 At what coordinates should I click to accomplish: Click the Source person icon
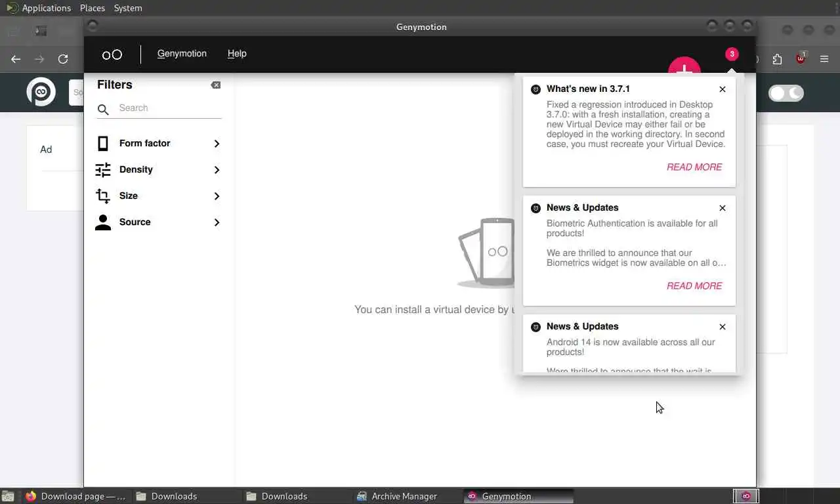pos(103,222)
